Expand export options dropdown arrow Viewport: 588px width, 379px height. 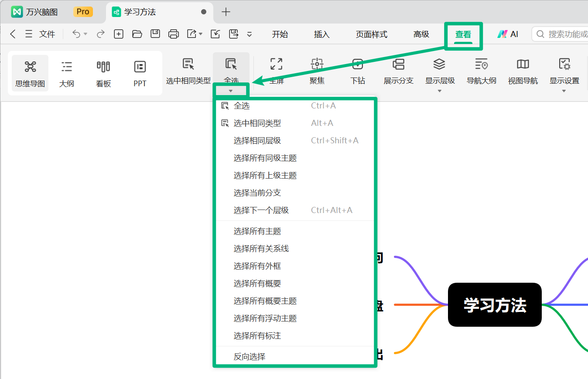(x=201, y=34)
